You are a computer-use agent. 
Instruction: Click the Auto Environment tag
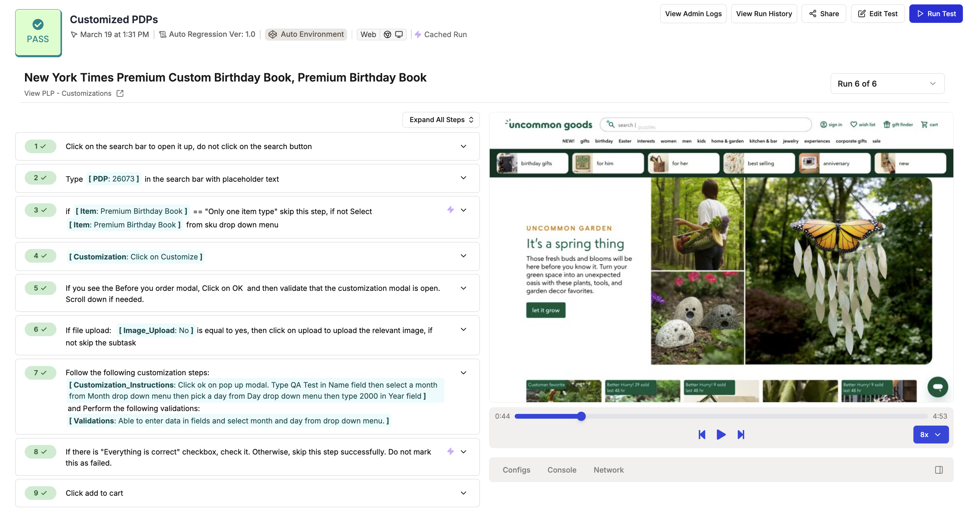tap(306, 34)
